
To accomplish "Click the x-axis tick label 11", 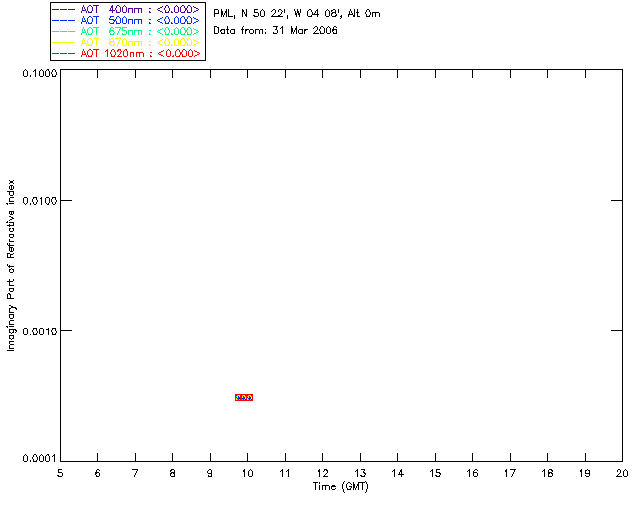I will [x=285, y=473].
